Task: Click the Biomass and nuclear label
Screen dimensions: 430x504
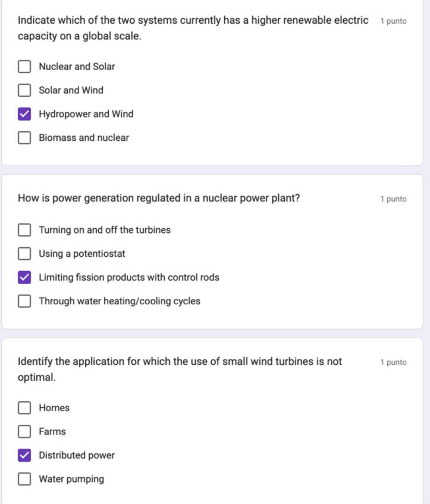Action: click(84, 138)
